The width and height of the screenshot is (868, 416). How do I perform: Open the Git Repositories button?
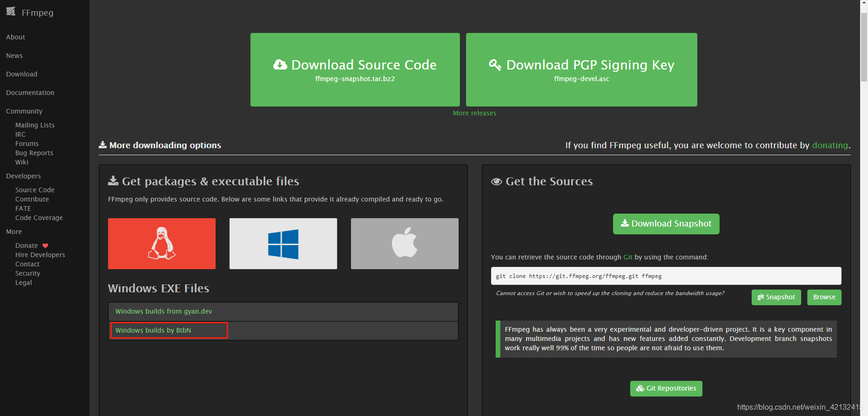(666, 389)
